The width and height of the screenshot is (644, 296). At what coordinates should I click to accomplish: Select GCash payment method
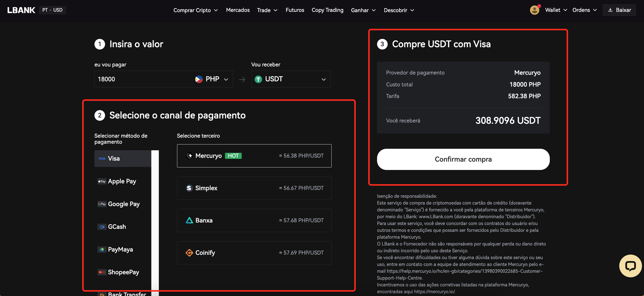(123, 227)
